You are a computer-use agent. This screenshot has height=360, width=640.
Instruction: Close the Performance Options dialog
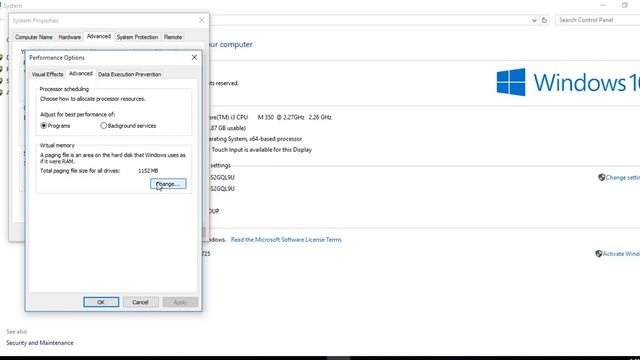pyautogui.click(x=194, y=58)
